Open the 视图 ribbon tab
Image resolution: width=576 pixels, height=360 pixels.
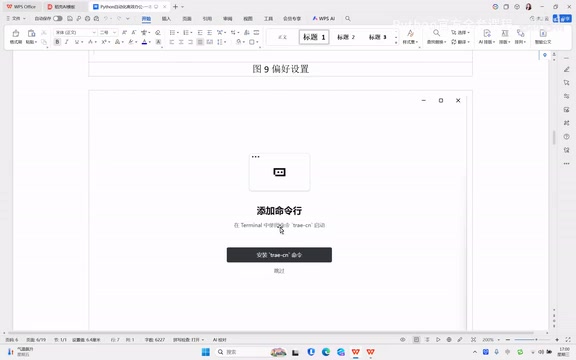click(248, 18)
